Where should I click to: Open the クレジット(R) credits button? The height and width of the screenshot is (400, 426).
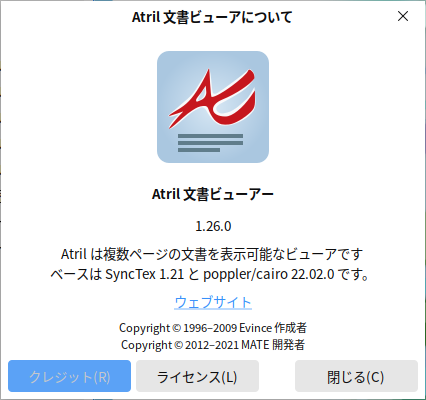[x=70, y=376]
